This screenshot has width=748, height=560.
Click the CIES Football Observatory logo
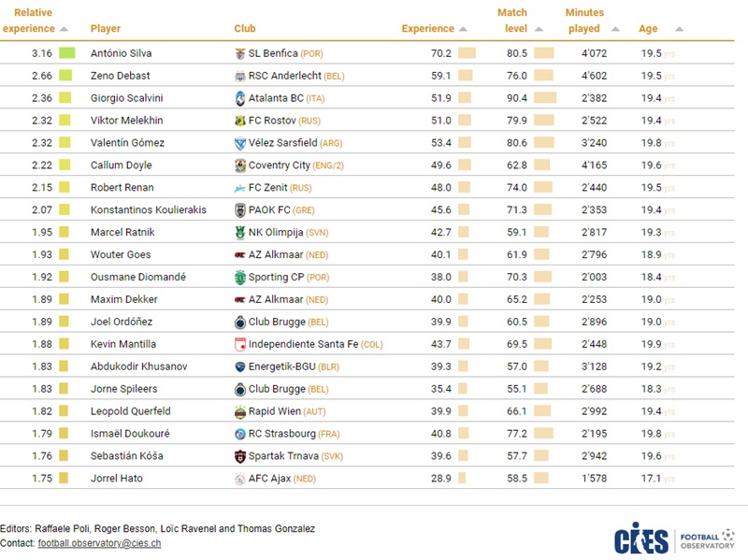coord(673,538)
